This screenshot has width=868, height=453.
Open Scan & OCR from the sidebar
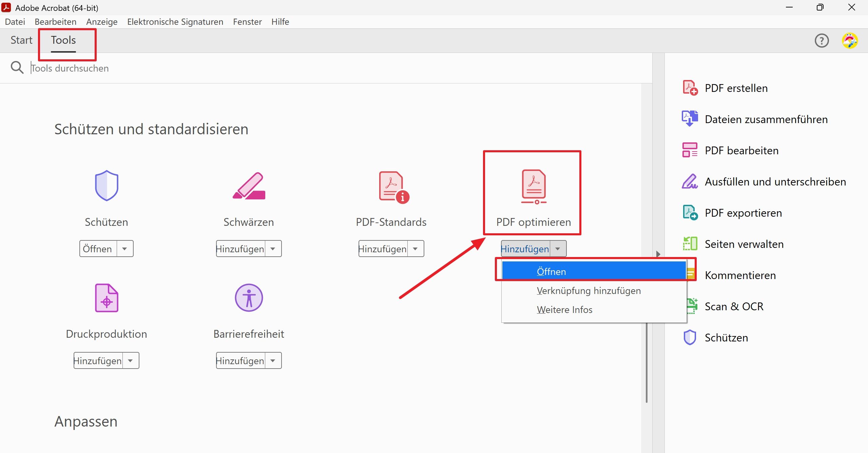[x=734, y=307]
